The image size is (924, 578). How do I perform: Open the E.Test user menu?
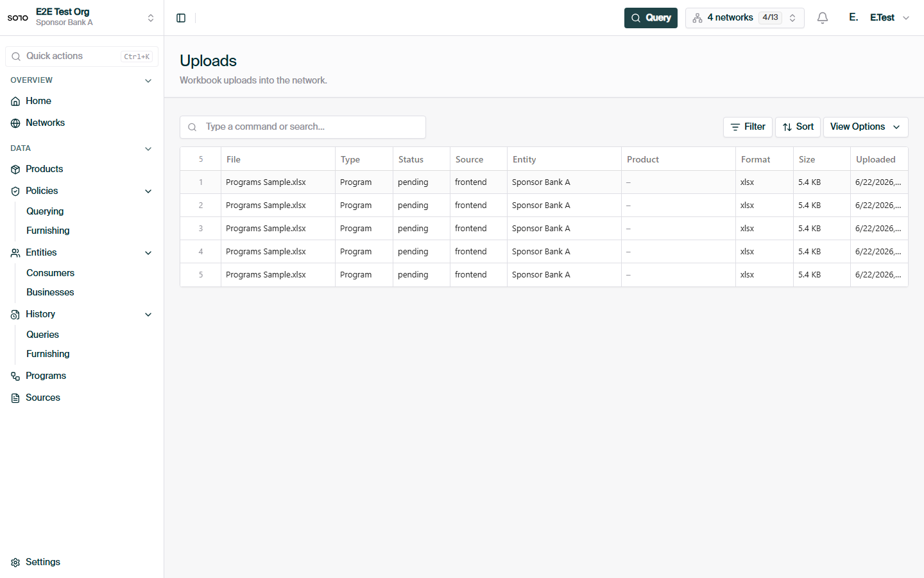pyautogui.click(x=879, y=18)
